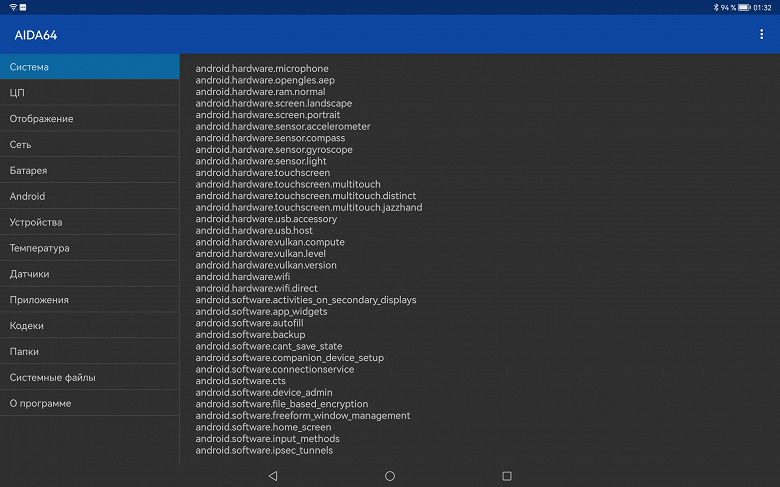
Task: Select android.hardware.touchscreen.multitouch.distinct entry
Action: pyautogui.click(x=305, y=195)
